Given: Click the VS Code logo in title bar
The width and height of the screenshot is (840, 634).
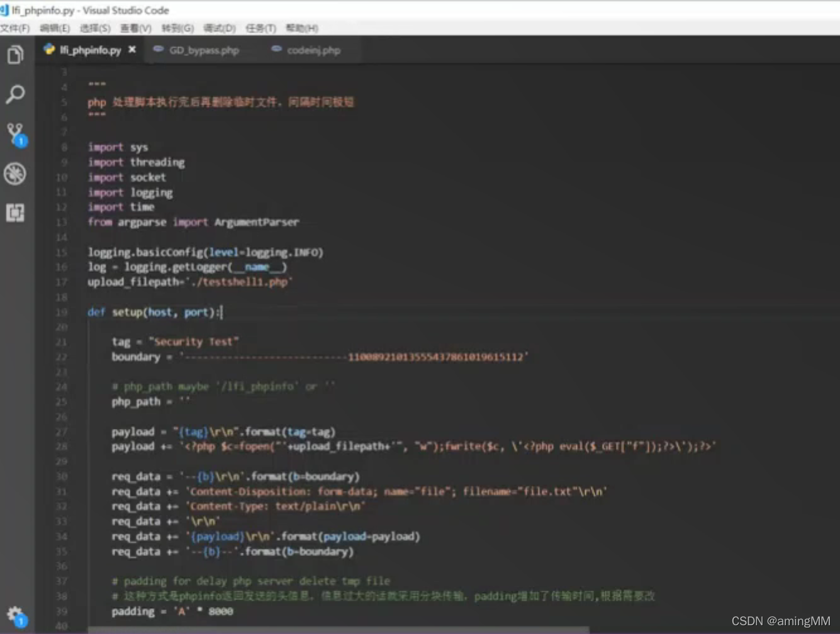Looking at the screenshot, I should 4,10.
